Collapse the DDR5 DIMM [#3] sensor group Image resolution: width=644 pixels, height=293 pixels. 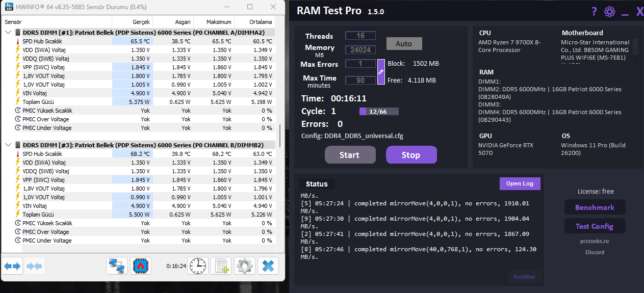pos(8,145)
